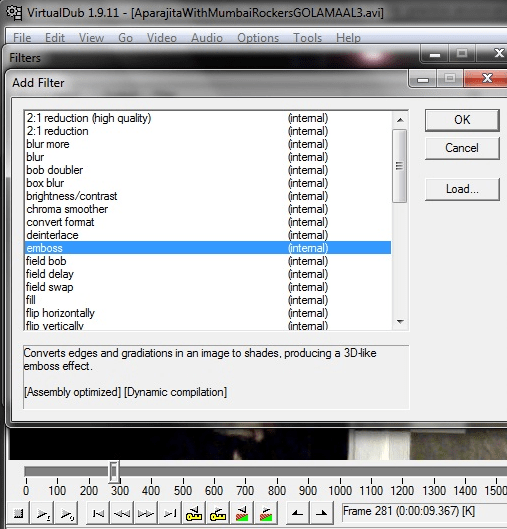Click Cancel in Add Filter dialog
The width and height of the screenshot is (507, 529).
point(462,148)
